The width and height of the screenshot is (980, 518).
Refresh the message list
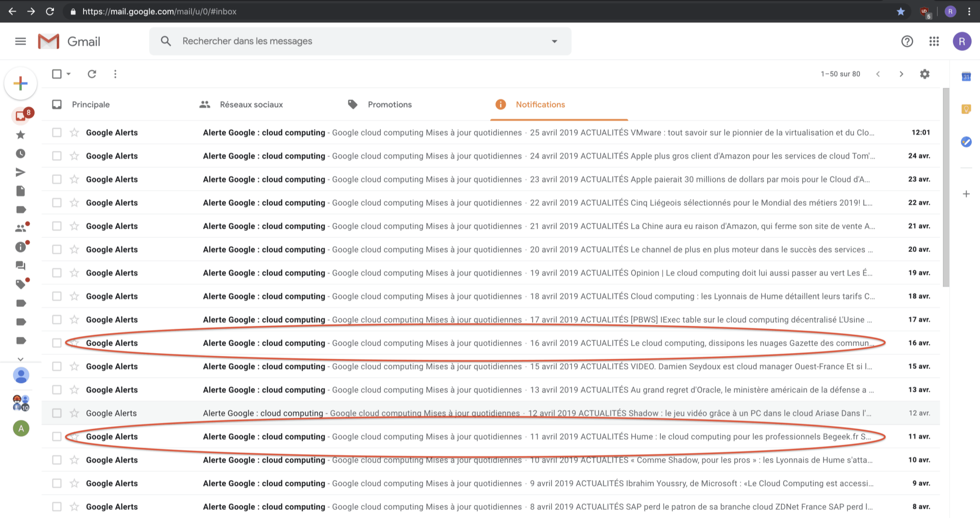point(92,74)
